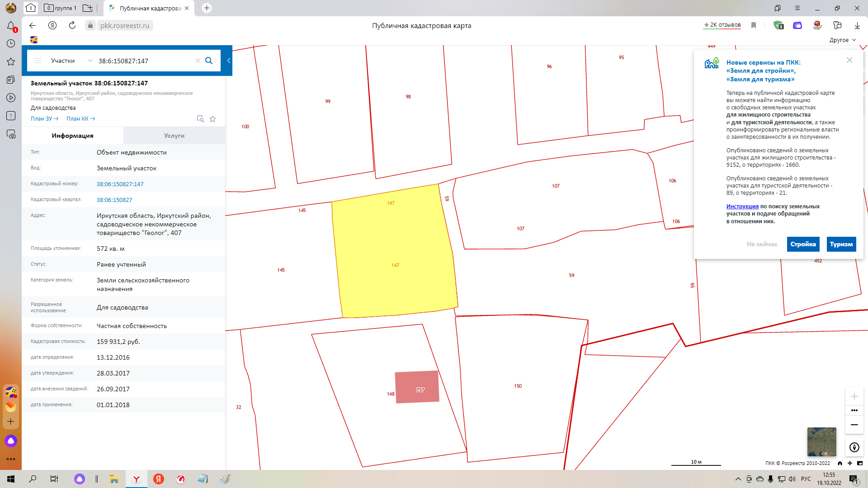Viewport: 868px width, 488px height.
Task: Open the Другое bookmarks dropdown
Action: [x=843, y=40]
